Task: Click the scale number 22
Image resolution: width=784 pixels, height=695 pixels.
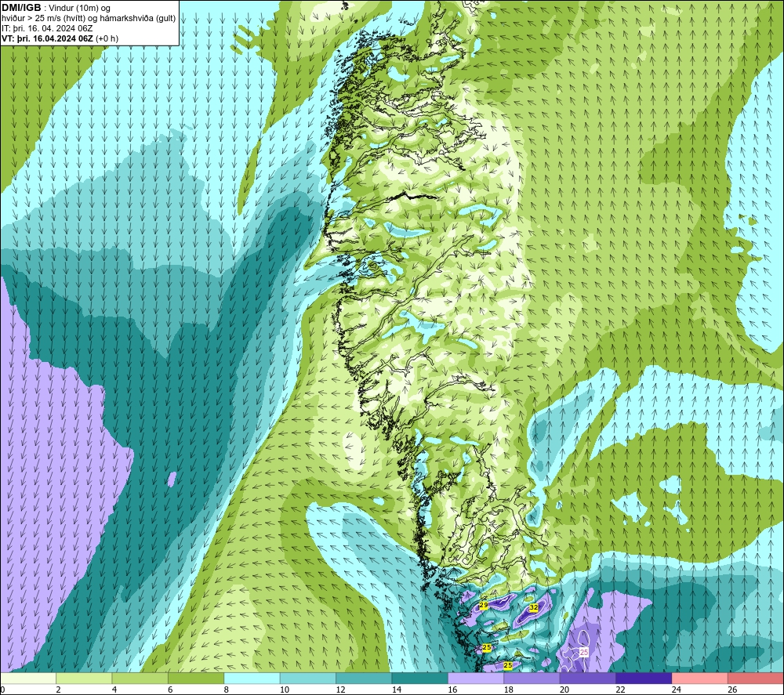Action: [x=620, y=690]
